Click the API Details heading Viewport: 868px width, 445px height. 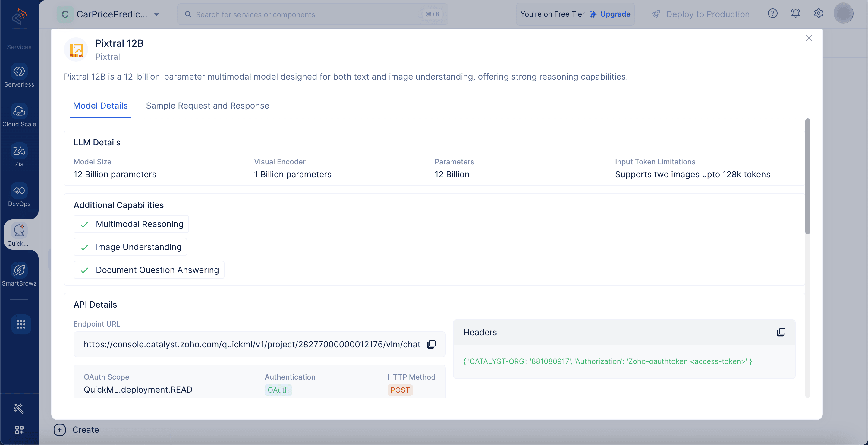pyautogui.click(x=95, y=305)
